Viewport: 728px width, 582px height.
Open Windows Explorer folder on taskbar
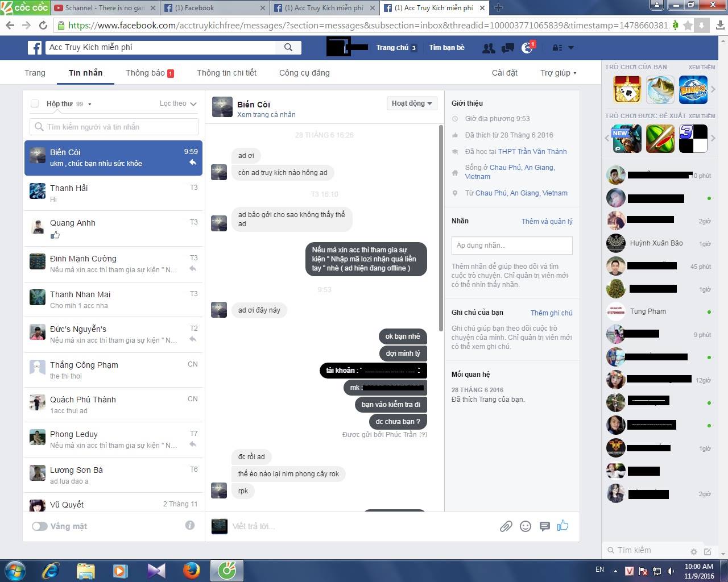point(86,570)
